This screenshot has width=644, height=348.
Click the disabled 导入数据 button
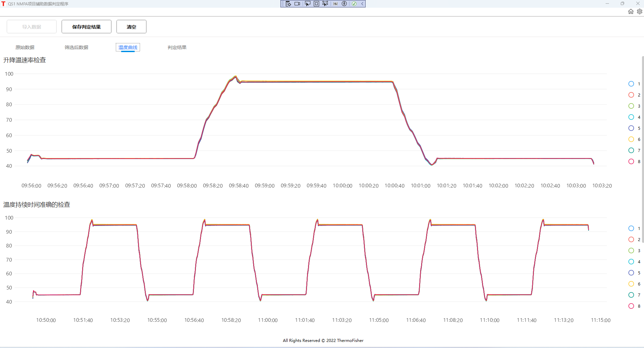pyautogui.click(x=32, y=27)
